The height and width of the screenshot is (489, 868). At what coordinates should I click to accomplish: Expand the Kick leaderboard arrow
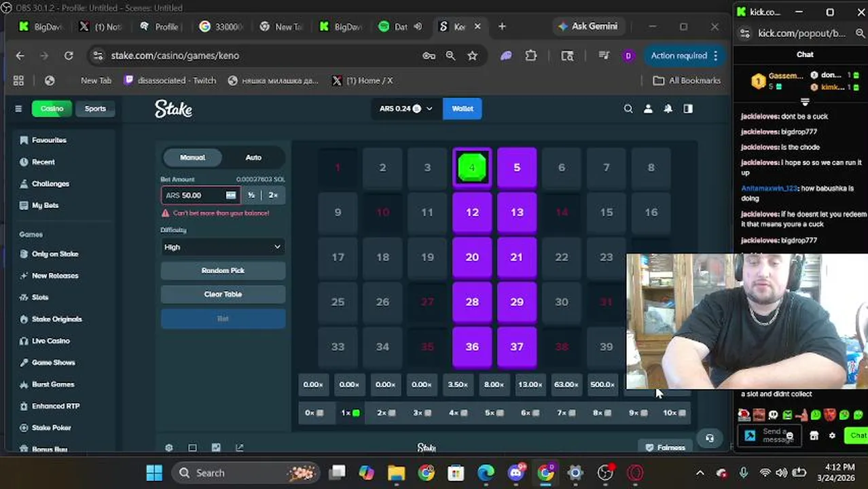click(805, 102)
